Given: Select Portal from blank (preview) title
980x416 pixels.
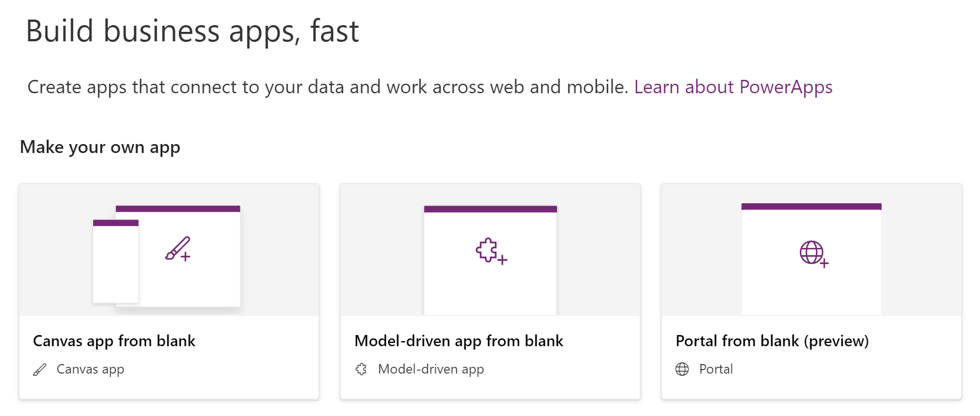Looking at the screenshot, I should coord(773,341).
